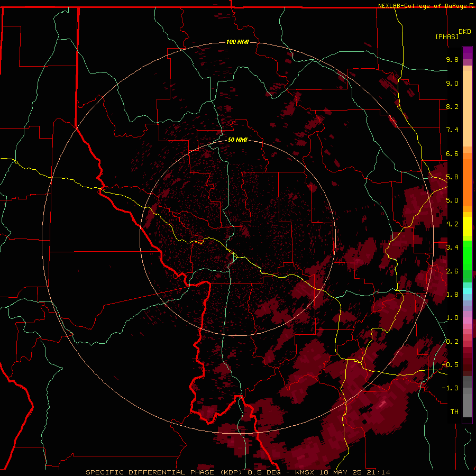Screen dimensions: 476x476
Task: Pick the yellow segment of the color bar
Action: coord(467,226)
